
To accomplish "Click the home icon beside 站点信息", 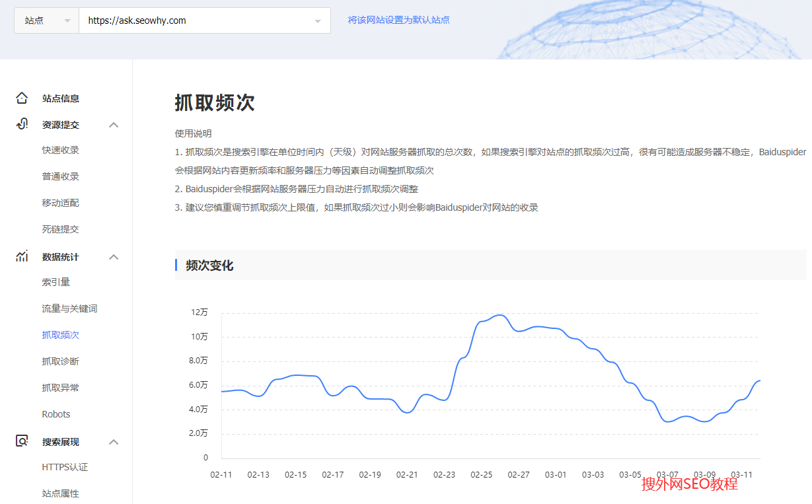I will (x=22, y=98).
